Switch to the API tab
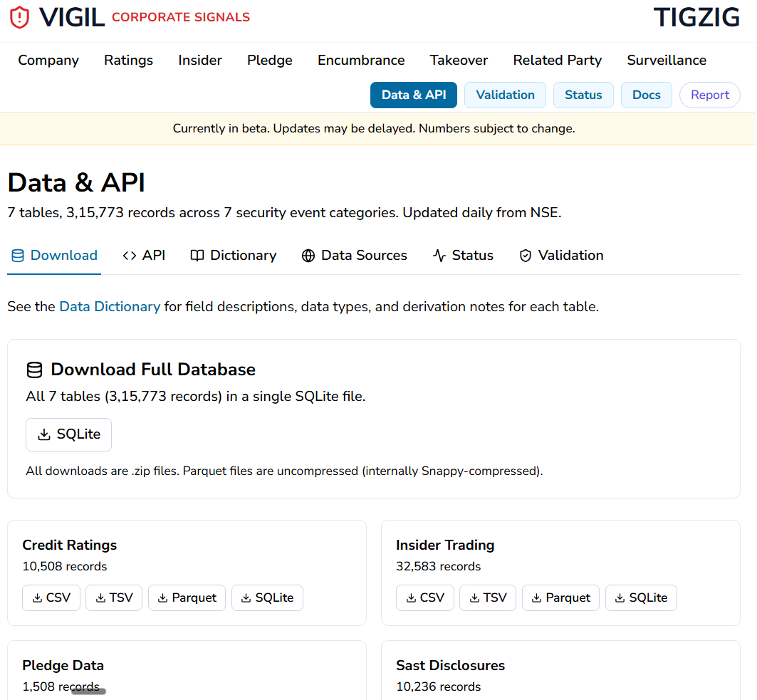 coord(144,256)
